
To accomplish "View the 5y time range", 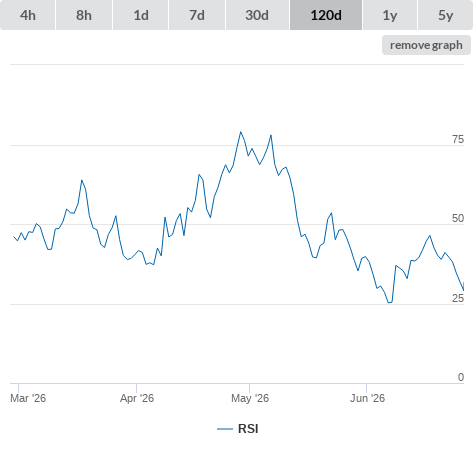I will (x=446, y=15).
